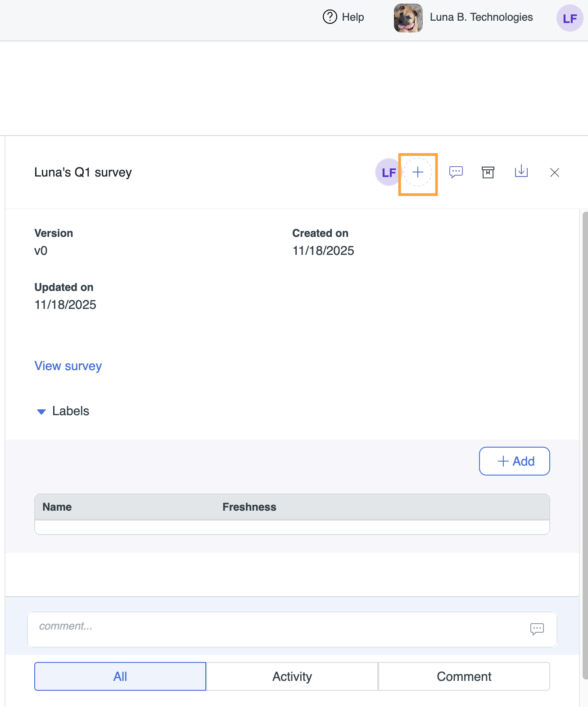Viewport: 588px width, 707px height.
Task: Click the version value v0
Action: pyautogui.click(x=41, y=251)
